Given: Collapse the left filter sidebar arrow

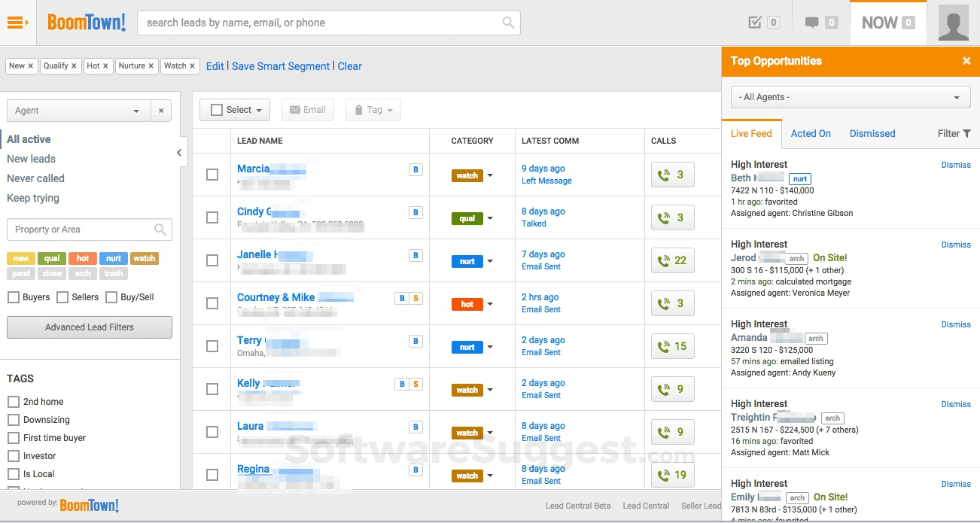Looking at the screenshot, I should point(179,153).
